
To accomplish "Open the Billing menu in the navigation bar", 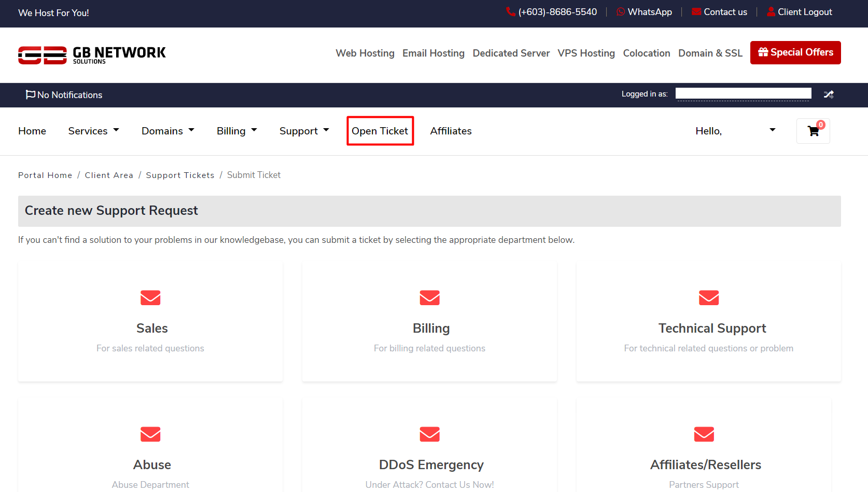I will pos(236,131).
